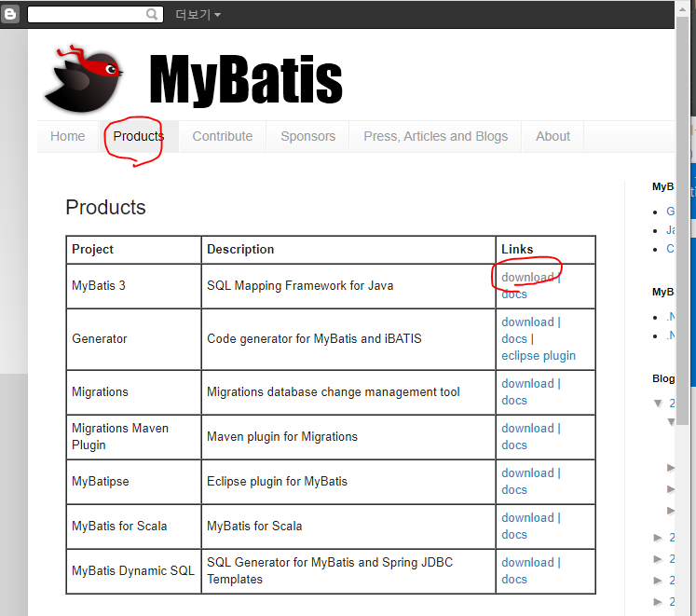Screen dimensions: 696x616
Task: Select "Migrations database change management tool" text
Action: click(x=334, y=392)
